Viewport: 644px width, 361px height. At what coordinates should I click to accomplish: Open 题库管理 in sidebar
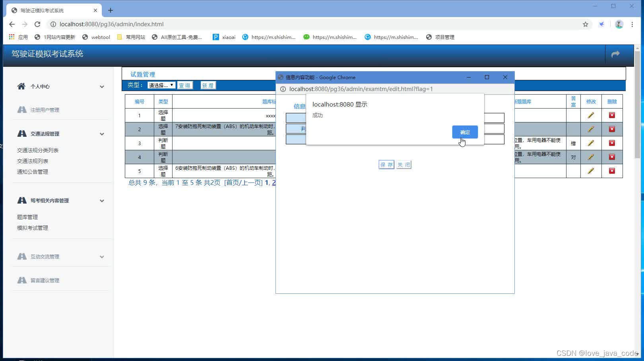tap(27, 217)
